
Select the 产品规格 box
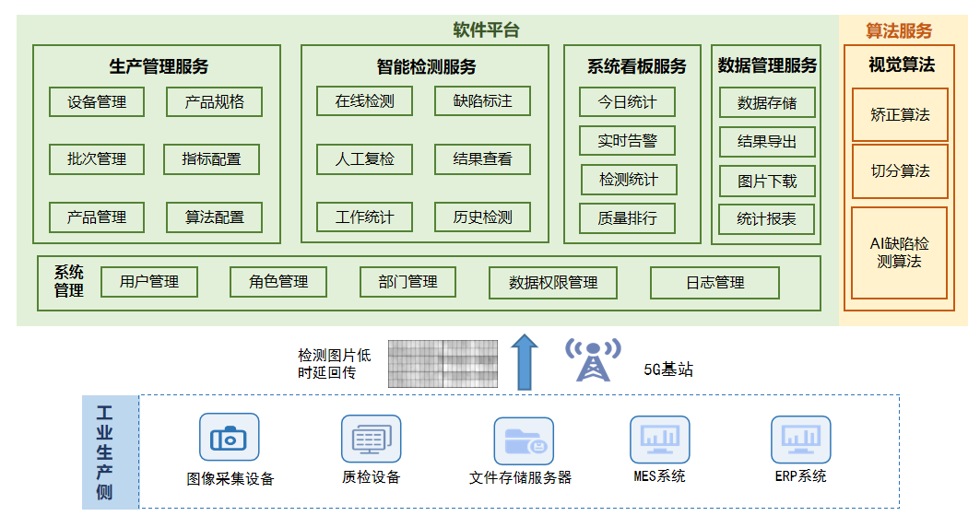[215, 102]
